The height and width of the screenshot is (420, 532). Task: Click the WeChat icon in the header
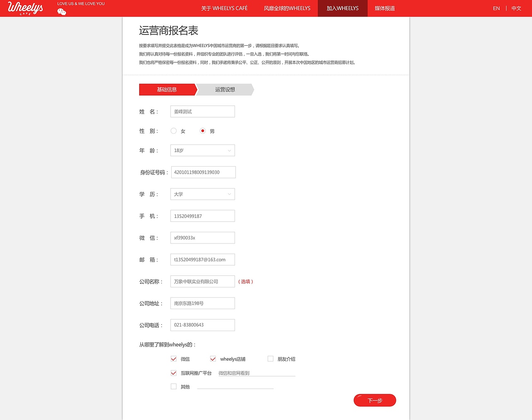(62, 12)
